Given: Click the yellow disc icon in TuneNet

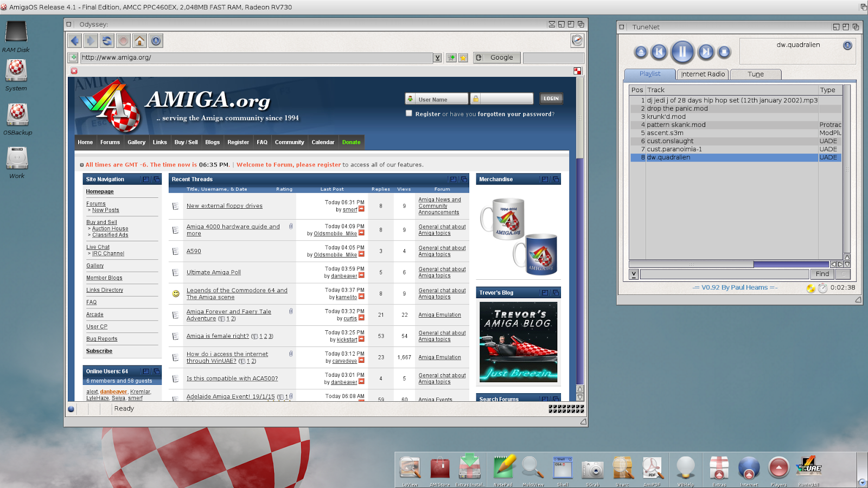Looking at the screenshot, I should click(x=810, y=288).
